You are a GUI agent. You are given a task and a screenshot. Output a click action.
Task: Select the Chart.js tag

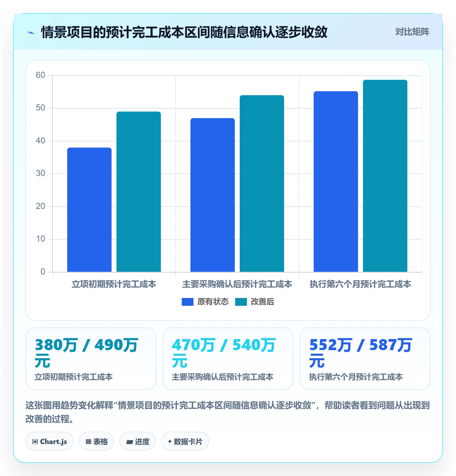coord(50,441)
